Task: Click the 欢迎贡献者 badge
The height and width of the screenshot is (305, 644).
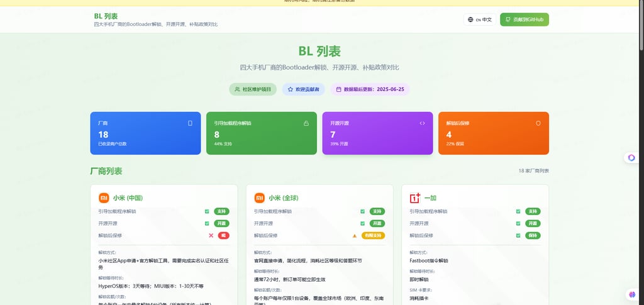Action: [303, 89]
